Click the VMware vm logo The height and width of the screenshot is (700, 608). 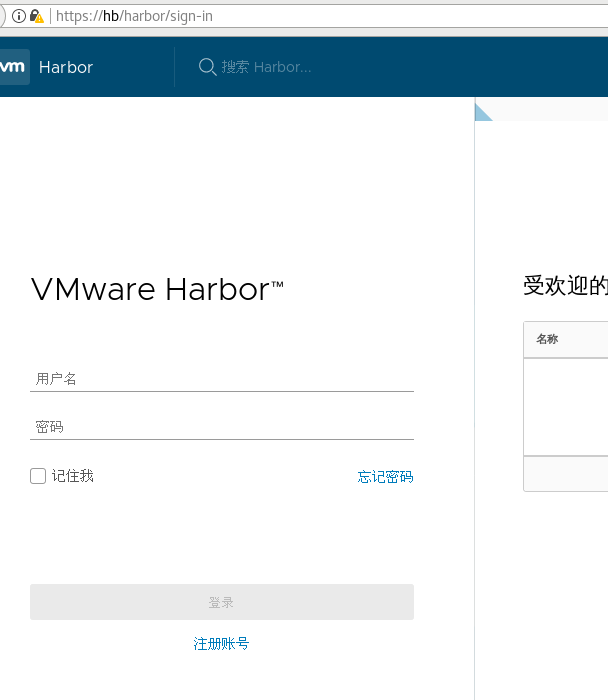(x=13, y=67)
